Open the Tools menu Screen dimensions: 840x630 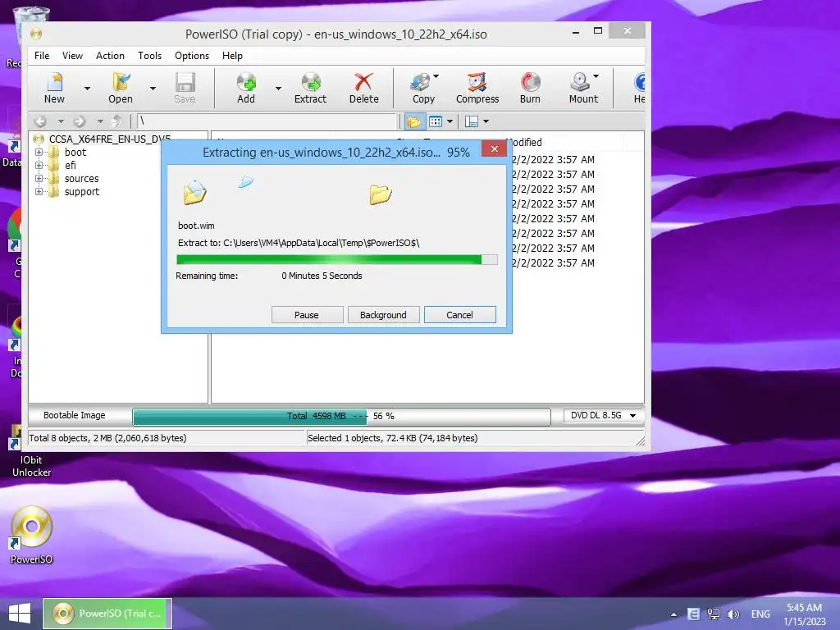(x=149, y=56)
